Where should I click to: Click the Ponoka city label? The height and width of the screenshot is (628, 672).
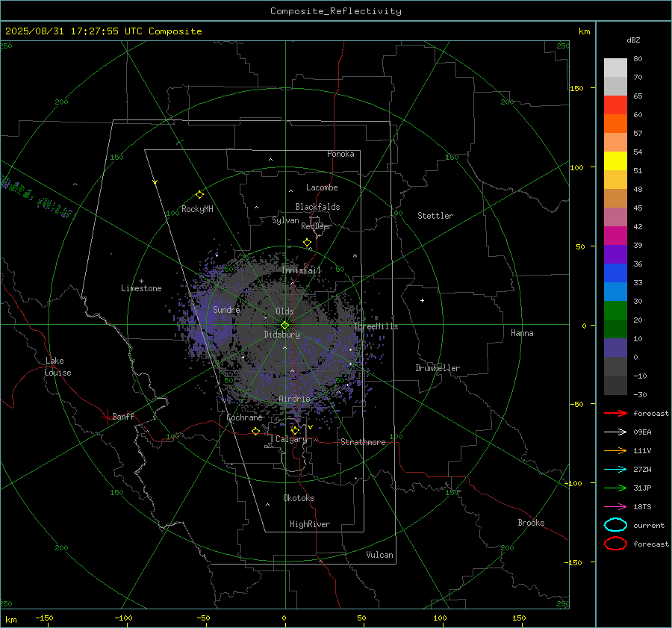click(340, 154)
